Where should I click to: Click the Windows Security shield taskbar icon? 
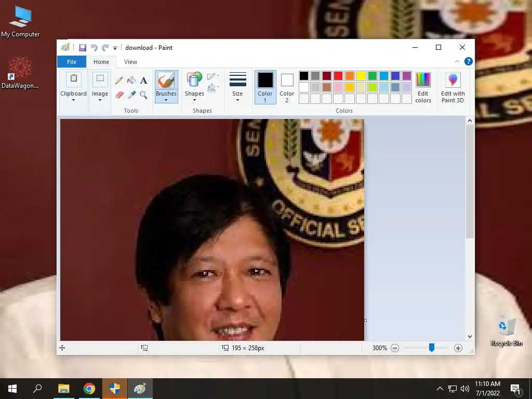(x=115, y=389)
